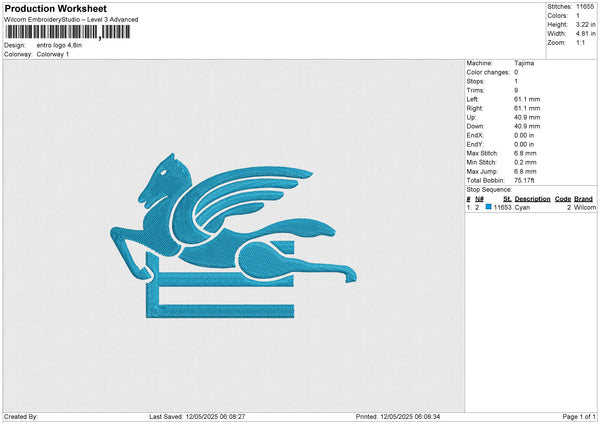Click the St. column header
Image resolution: width=600 pixels, height=424 pixels.
507,199
